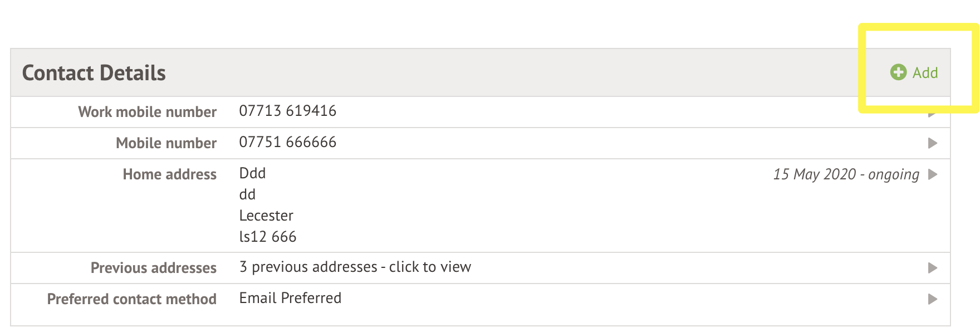Expand the Mobile number row arrow
This screenshot has height=332, width=980.
pyautogui.click(x=932, y=143)
